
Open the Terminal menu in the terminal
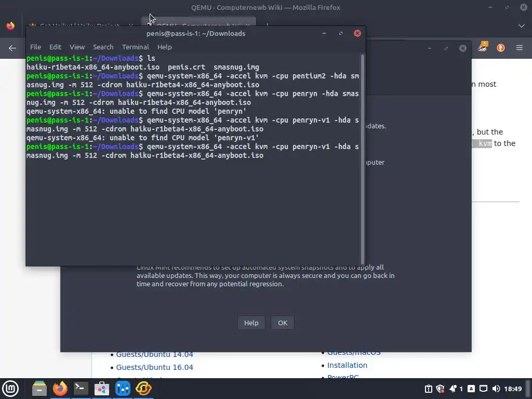coord(136,47)
